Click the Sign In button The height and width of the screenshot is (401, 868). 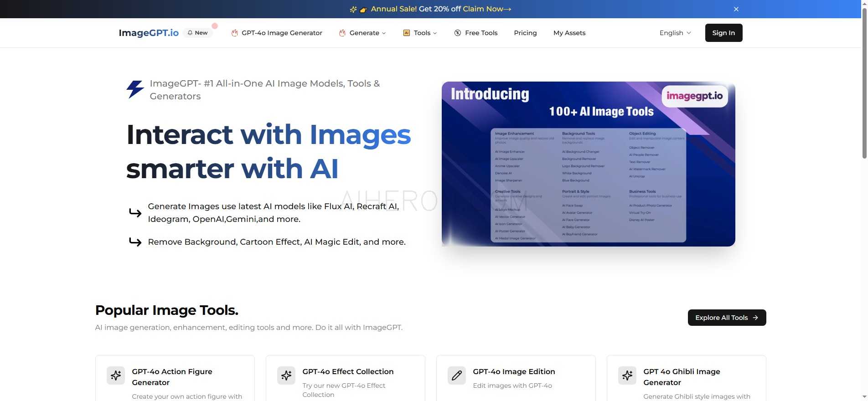[x=723, y=33]
